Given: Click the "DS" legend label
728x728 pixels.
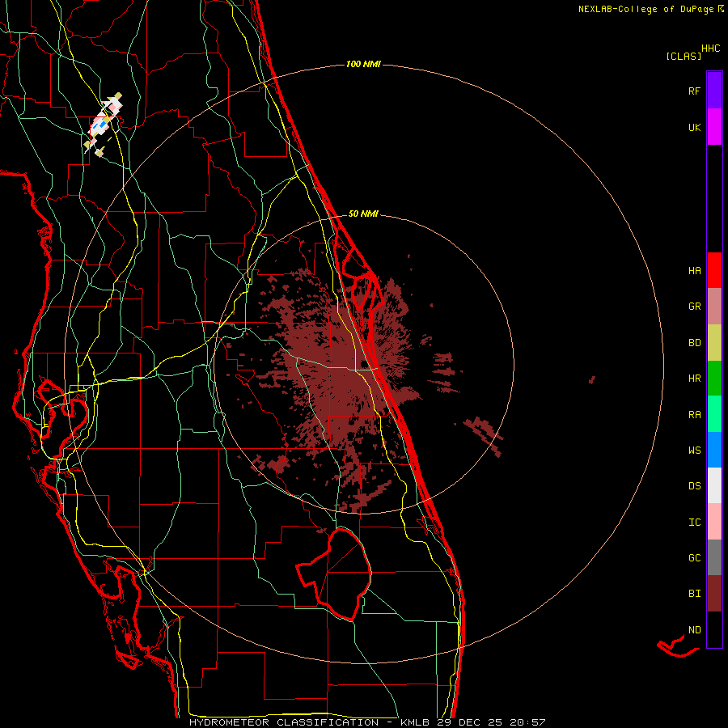Looking at the screenshot, I should point(694,486).
